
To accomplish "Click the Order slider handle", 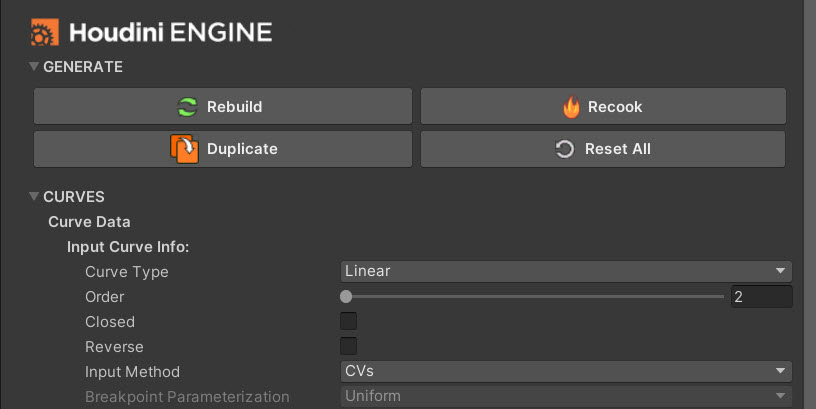I will tap(346, 297).
